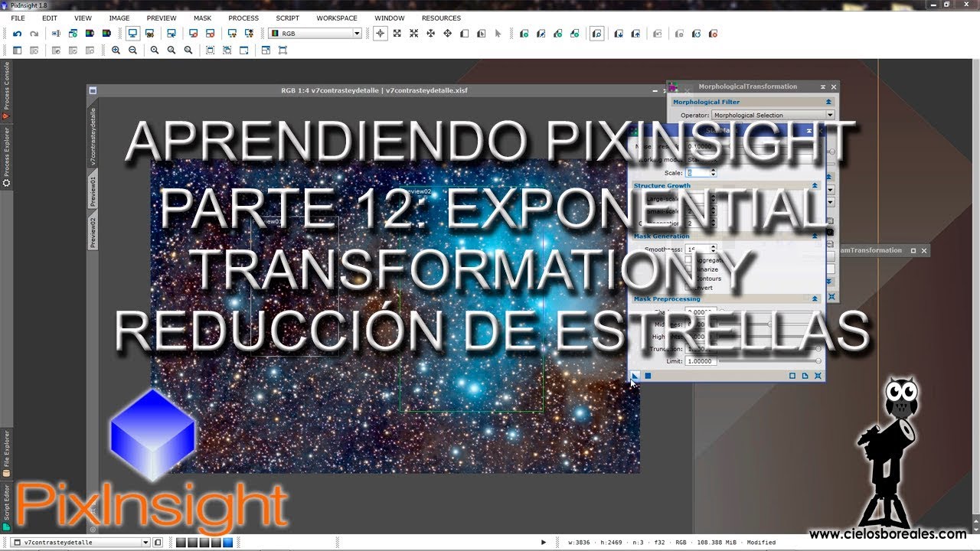Image resolution: width=980 pixels, height=551 pixels.
Task: Toggle the Binarize checkbox in StarMask
Action: (x=688, y=269)
